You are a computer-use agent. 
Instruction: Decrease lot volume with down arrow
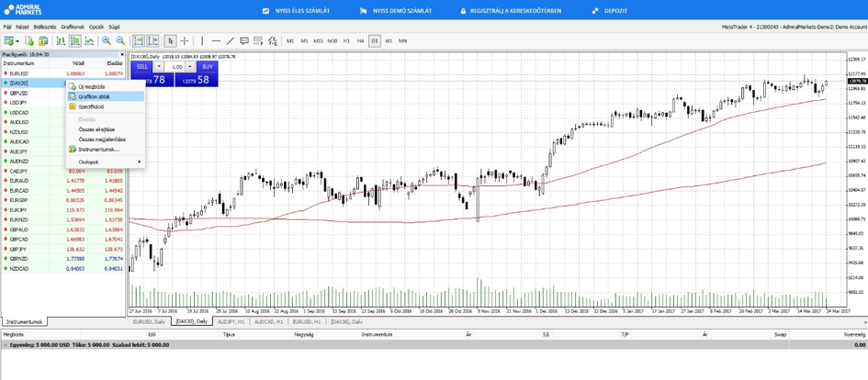158,67
